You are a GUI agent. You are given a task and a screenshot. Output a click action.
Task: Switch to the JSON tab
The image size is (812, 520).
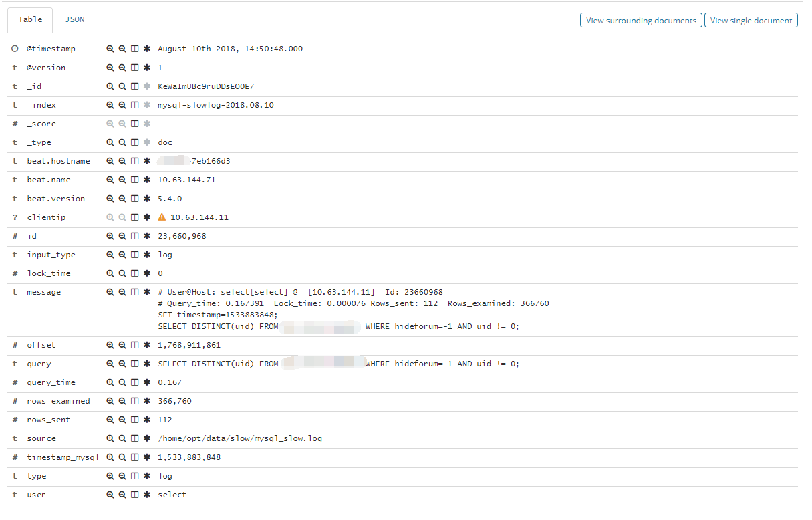coord(75,19)
